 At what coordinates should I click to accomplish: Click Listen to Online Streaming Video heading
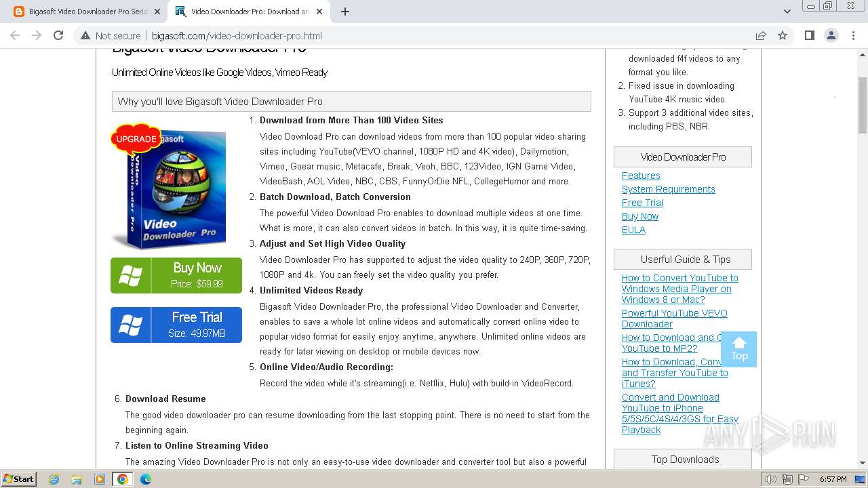197,445
